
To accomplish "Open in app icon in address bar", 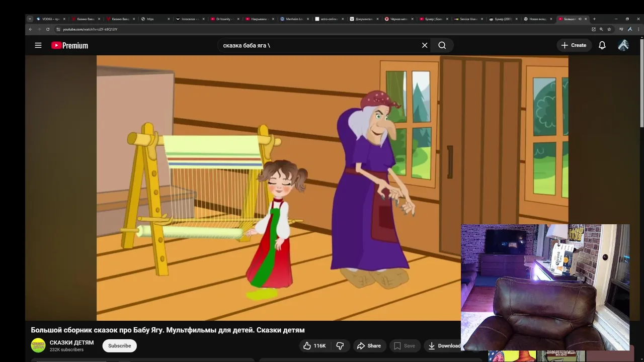I will [594, 29].
